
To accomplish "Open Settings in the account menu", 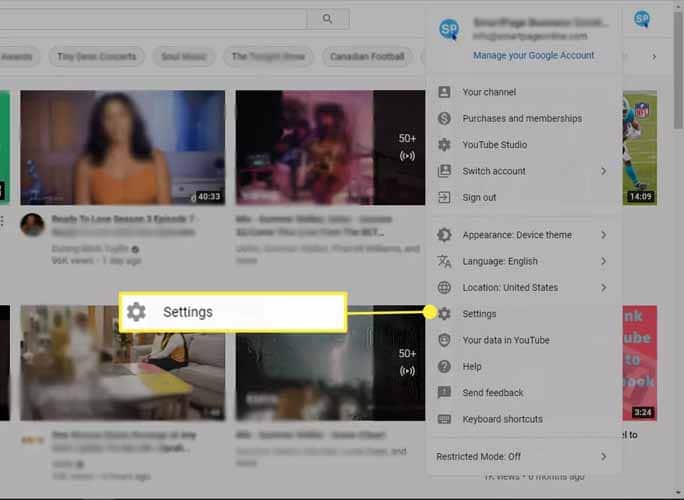I will tap(523, 314).
